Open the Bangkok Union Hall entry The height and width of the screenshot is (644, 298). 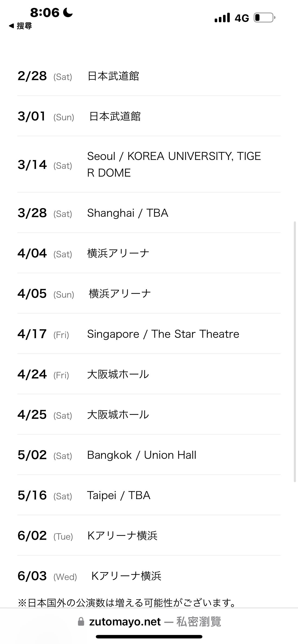click(149, 455)
